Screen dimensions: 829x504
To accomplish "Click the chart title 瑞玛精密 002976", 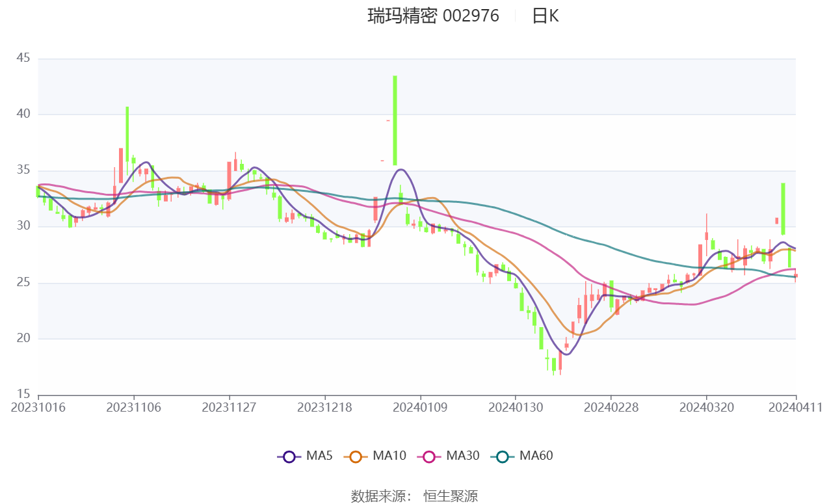I will point(433,16).
